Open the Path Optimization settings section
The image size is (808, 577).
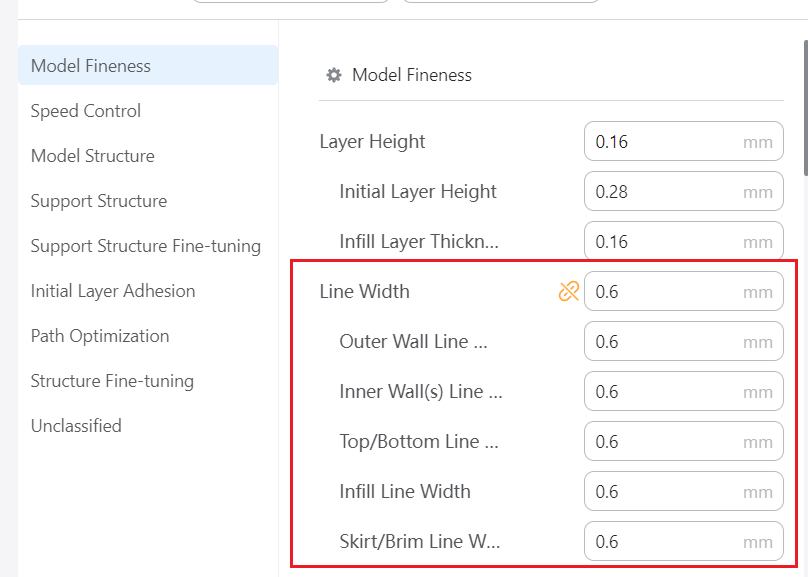coord(100,336)
